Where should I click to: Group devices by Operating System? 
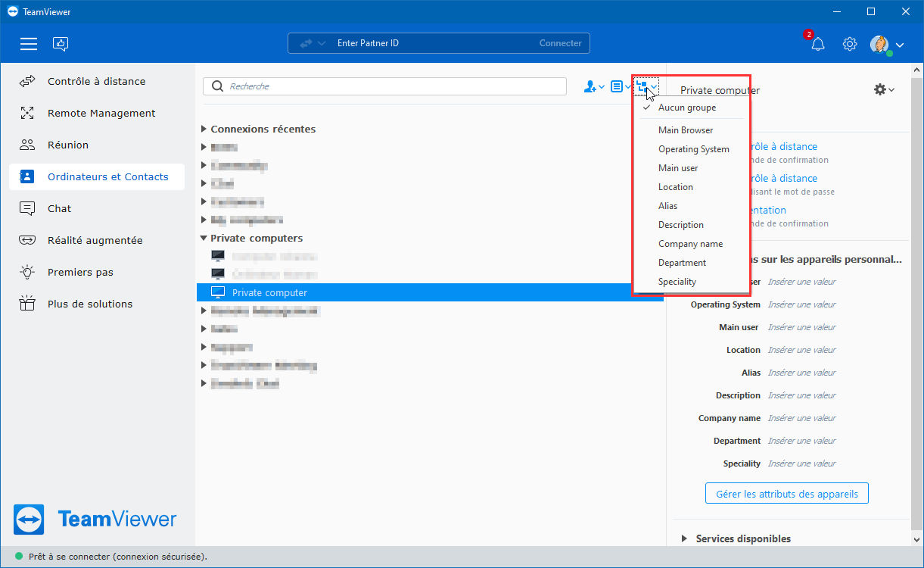click(694, 149)
